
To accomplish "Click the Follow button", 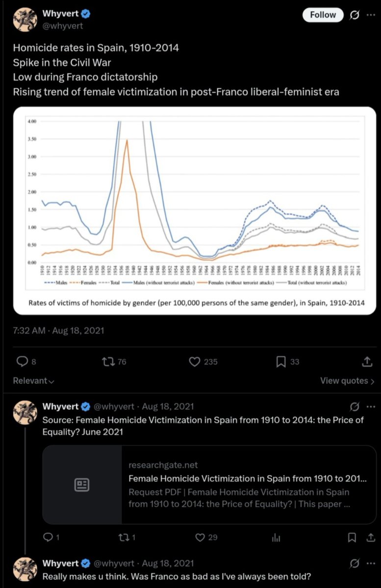I will coord(323,15).
